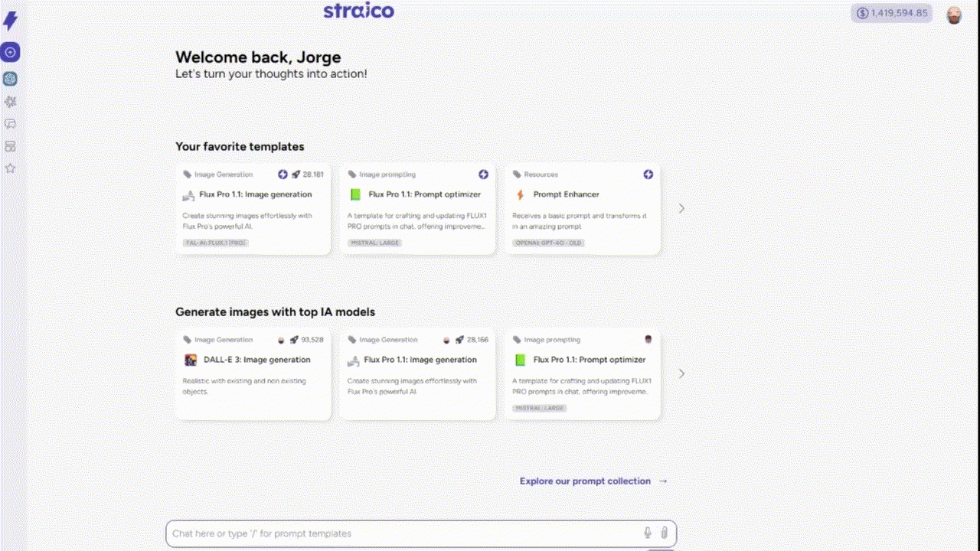Click author avatar on bottom-row Prompt optimizer card

pos(648,340)
